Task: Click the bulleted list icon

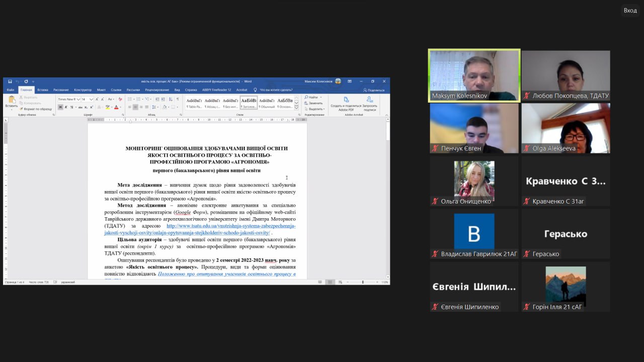Action: [130, 99]
